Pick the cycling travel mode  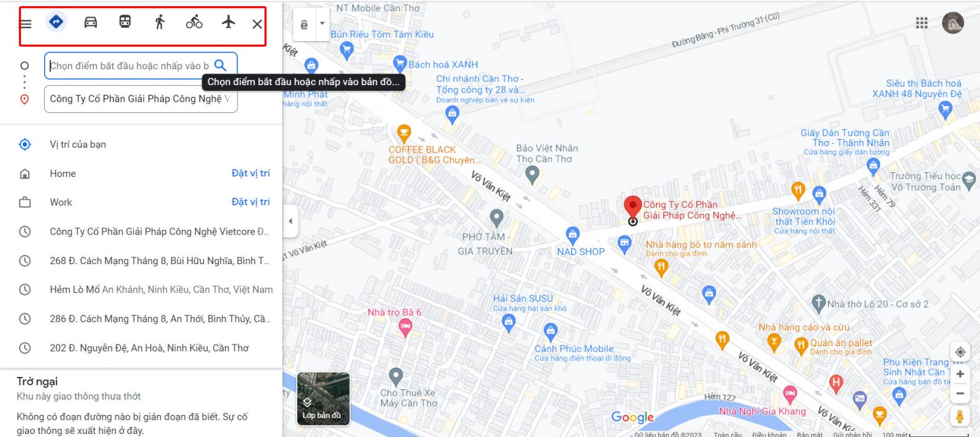click(x=194, y=23)
